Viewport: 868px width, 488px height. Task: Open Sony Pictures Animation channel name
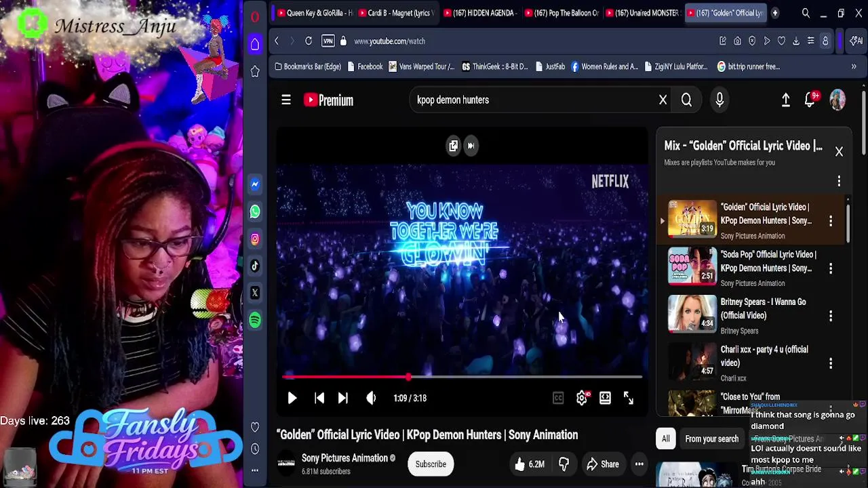344,458
